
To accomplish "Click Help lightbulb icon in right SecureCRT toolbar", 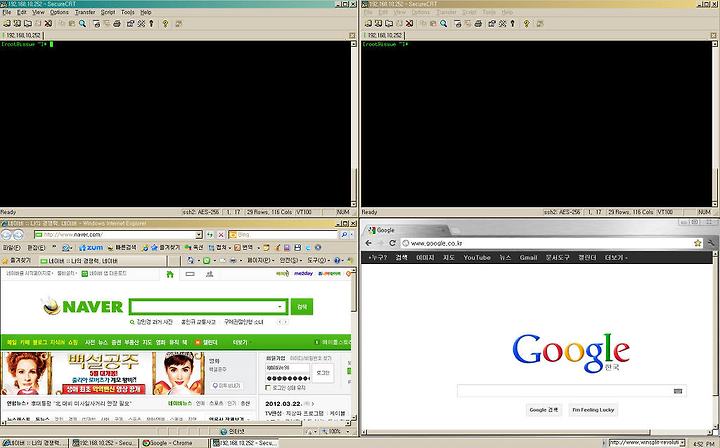I will 527,23.
